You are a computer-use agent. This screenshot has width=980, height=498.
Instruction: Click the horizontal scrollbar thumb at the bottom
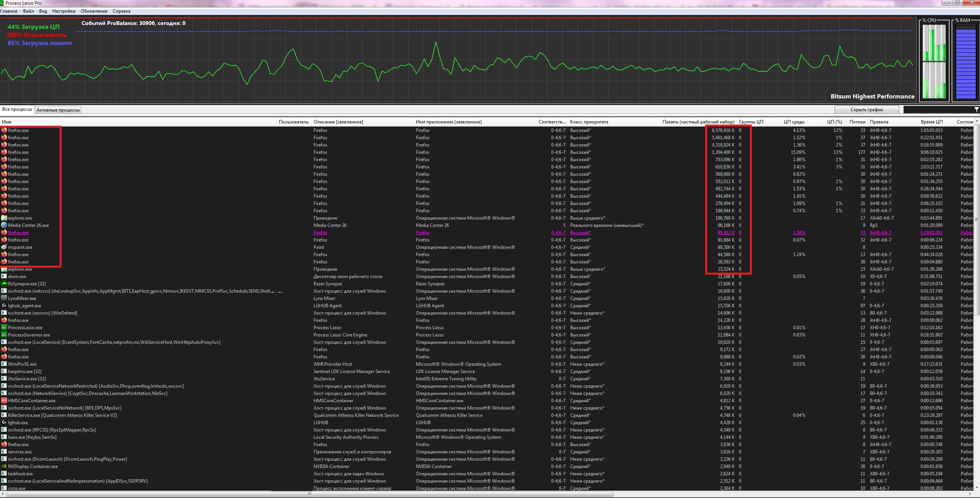(x=310, y=494)
